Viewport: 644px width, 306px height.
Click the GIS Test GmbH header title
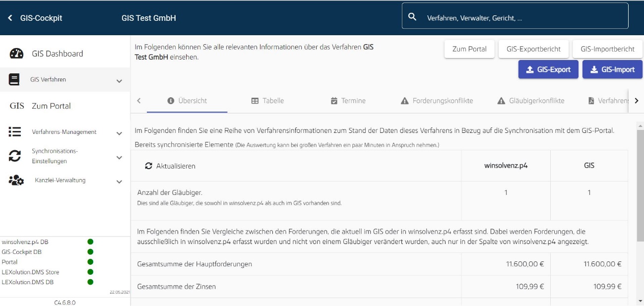(x=149, y=18)
